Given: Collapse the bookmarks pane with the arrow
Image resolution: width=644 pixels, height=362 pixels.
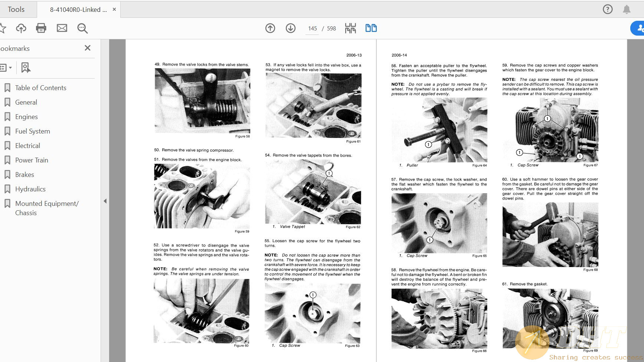Looking at the screenshot, I should tap(105, 201).
